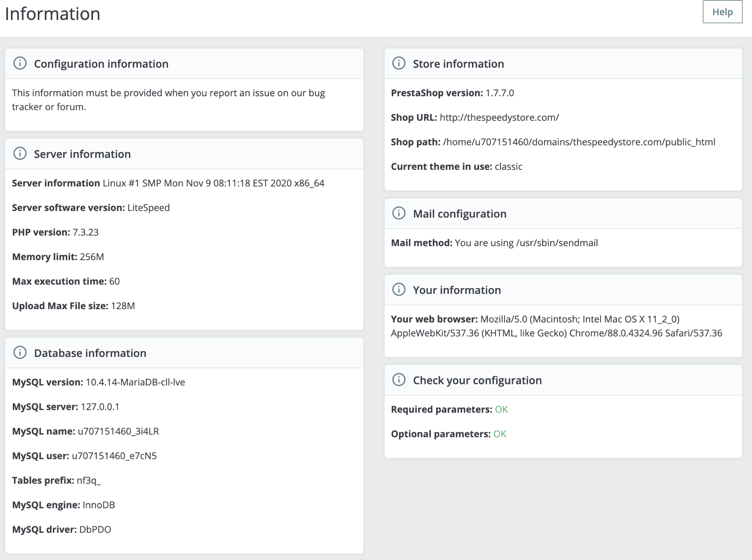Image resolution: width=752 pixels, height=560 pixels.
Task: Click Your information info icon
Action: tap(399, 290)
